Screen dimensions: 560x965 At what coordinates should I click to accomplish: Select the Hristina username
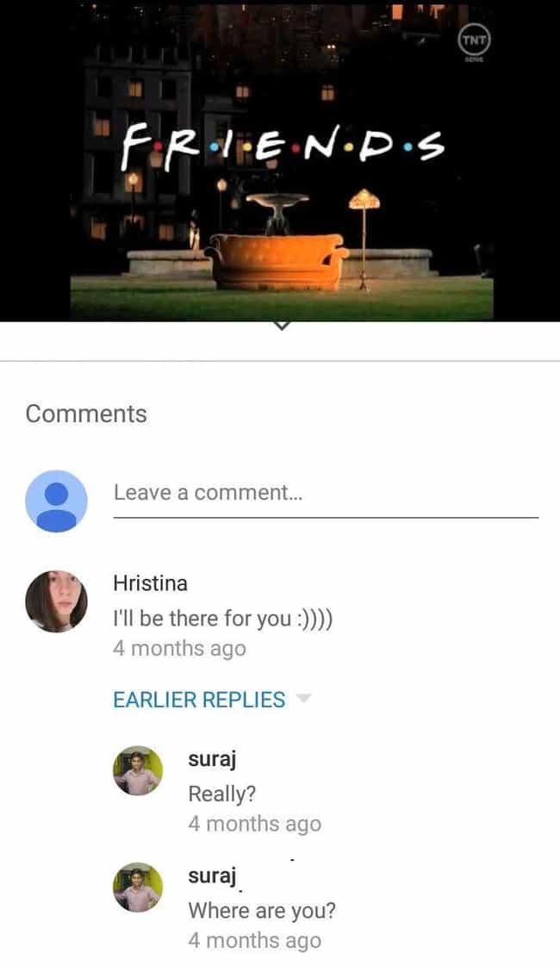(x=150, y=582)
